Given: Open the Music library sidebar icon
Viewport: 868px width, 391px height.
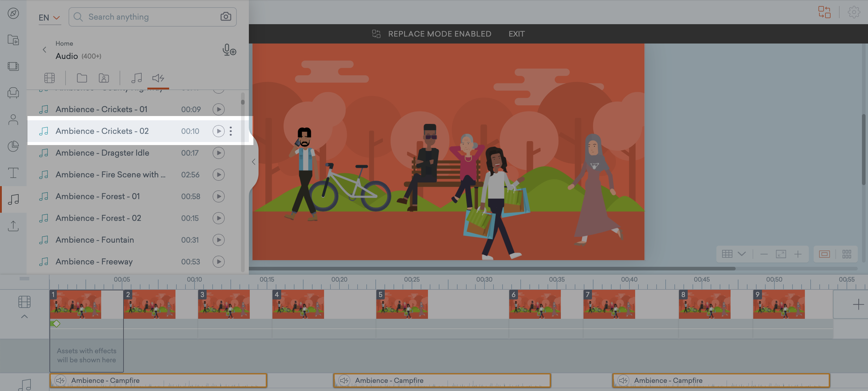Looking at the screenshot, I should pos(13,199).
